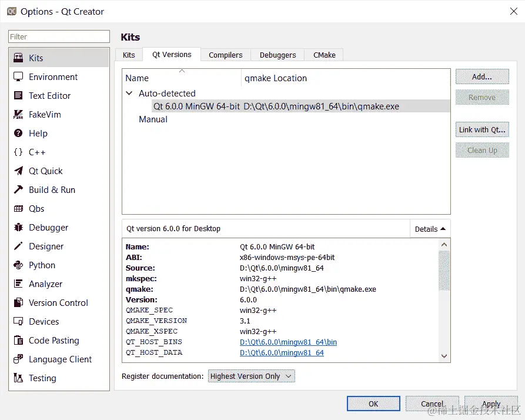Viewport: 525px width, 420px height.
Task: Switch to the Qt Versions tab
Action: [x=172, y=55]
